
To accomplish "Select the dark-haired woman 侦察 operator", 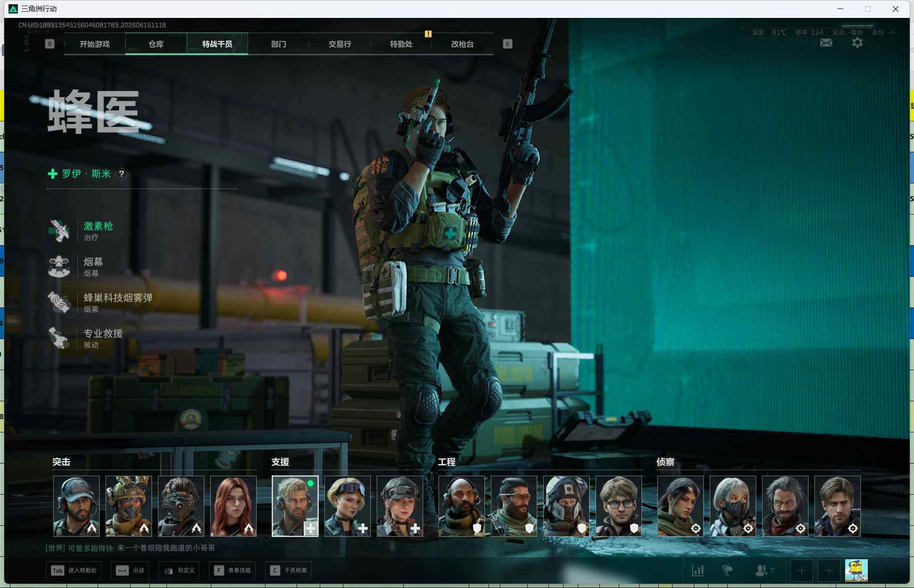I will tap(681, 506).
